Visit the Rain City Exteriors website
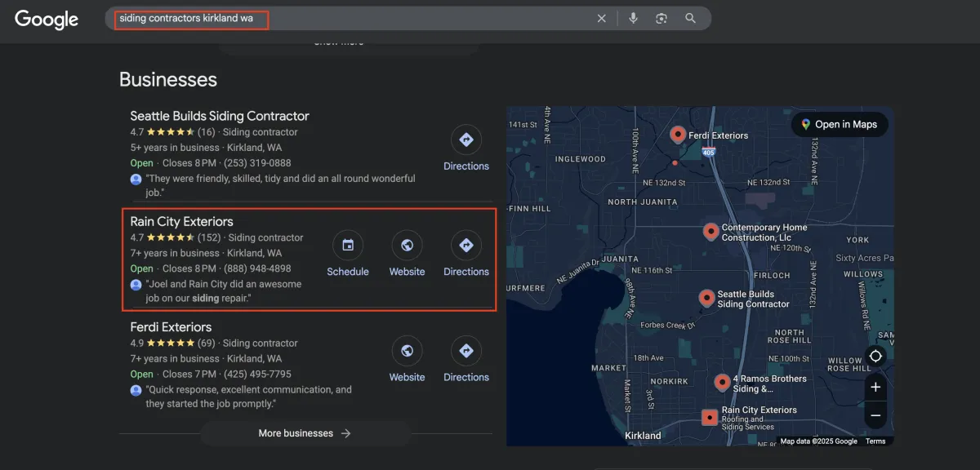 (407, 246)
